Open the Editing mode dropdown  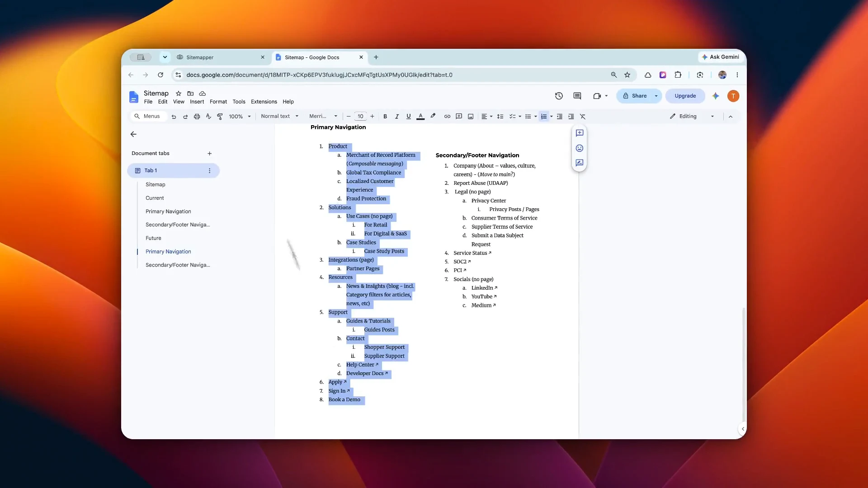(692, 117)
